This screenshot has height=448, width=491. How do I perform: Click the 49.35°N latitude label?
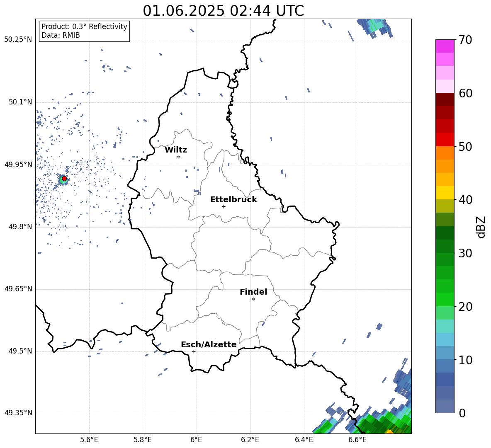18,413
